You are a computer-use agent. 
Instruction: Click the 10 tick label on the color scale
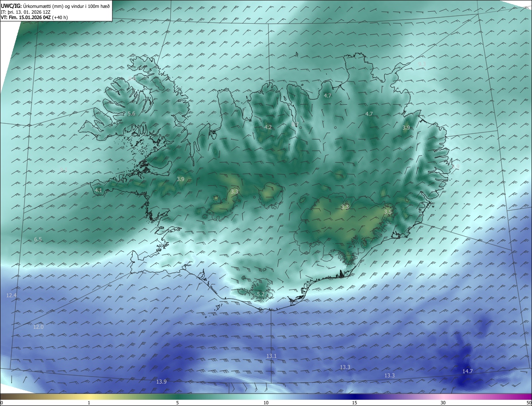coord(266,403)
